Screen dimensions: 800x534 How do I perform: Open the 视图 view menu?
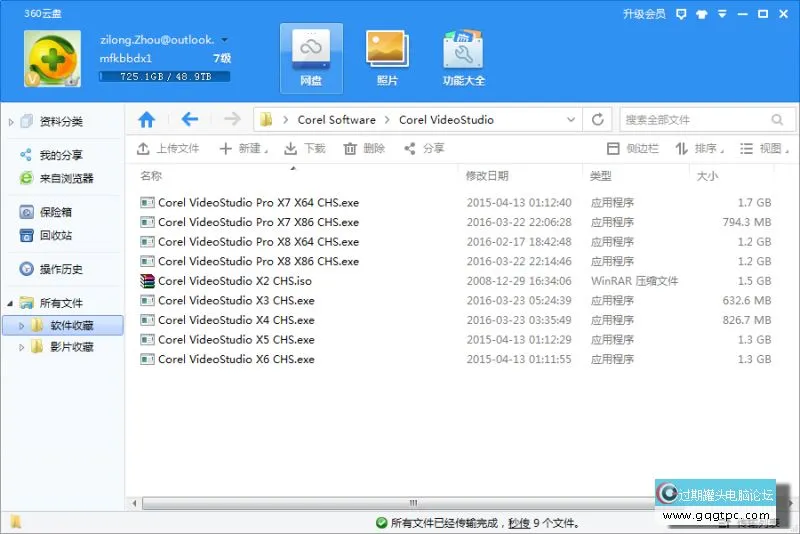[764, 148]
